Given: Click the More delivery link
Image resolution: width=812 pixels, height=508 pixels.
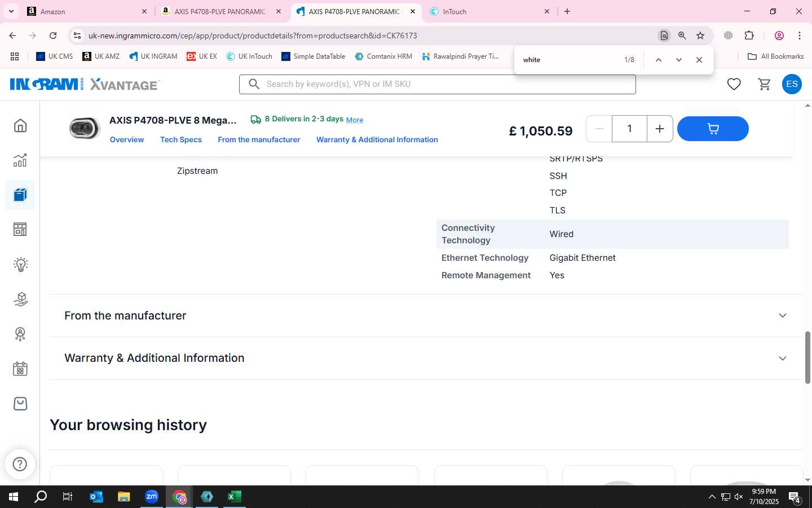Looking at the screenshot, I should click(x=355, y=120).
